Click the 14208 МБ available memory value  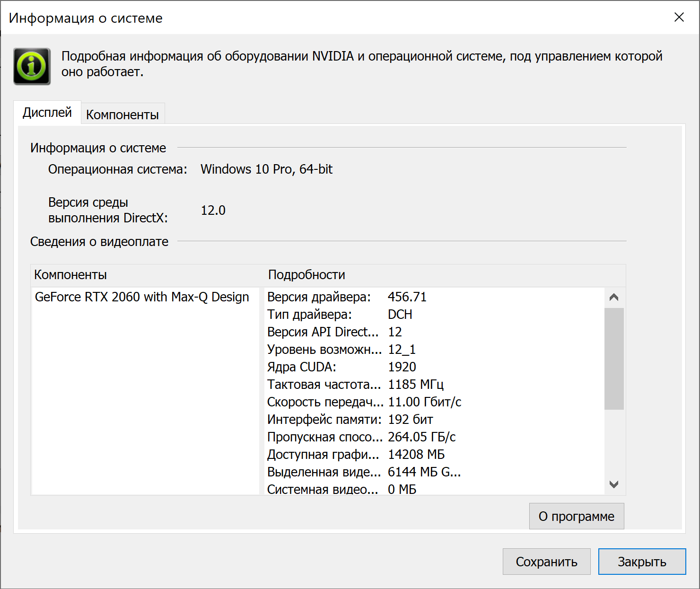pyautogui.click(x=416, y=455)
